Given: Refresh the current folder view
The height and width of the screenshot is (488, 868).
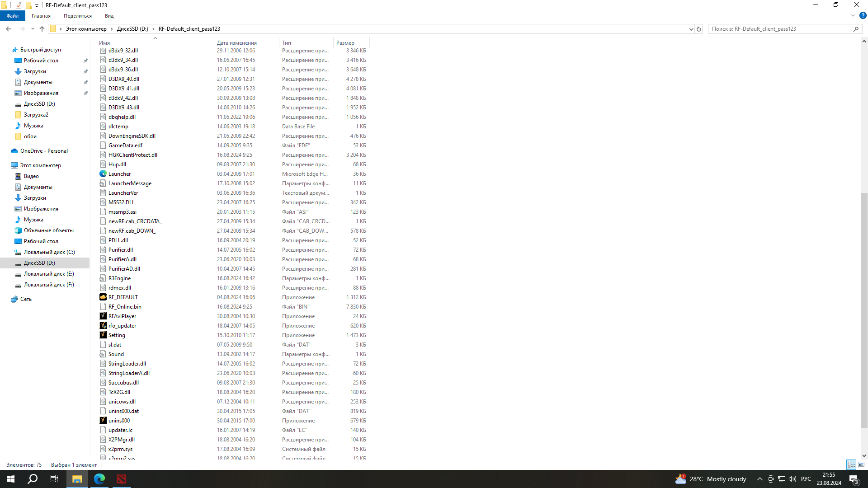Looking at the screenshot, I should pyautogui.click(x=699, y=29).
